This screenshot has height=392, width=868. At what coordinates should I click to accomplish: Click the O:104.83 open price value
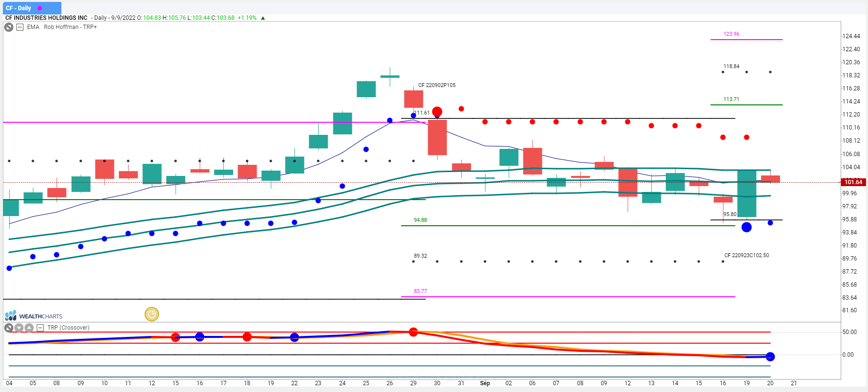point(149,18)
